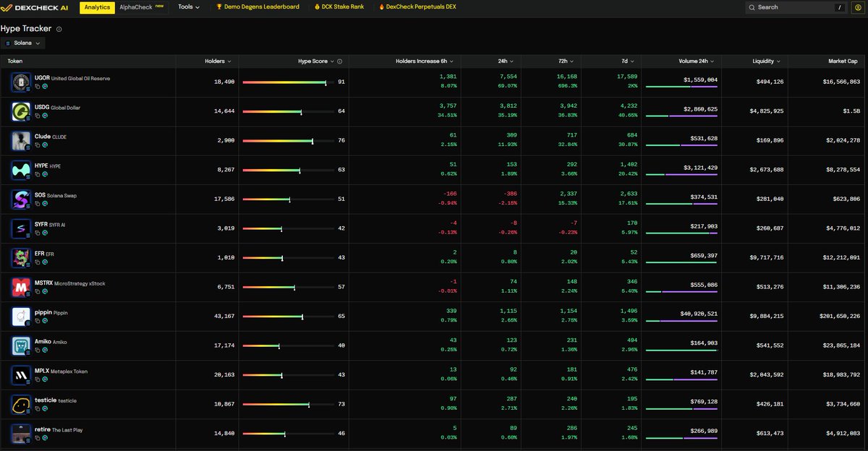This screenshot has width=868, height=451.
Task: Click the UGOR token logo
Action: 20,82
